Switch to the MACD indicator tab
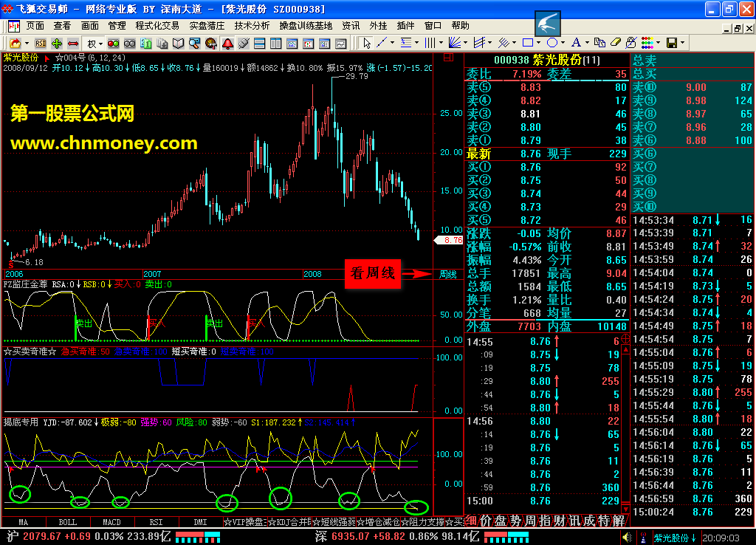Viewport: 756px width, 545px height. [112, 522]
